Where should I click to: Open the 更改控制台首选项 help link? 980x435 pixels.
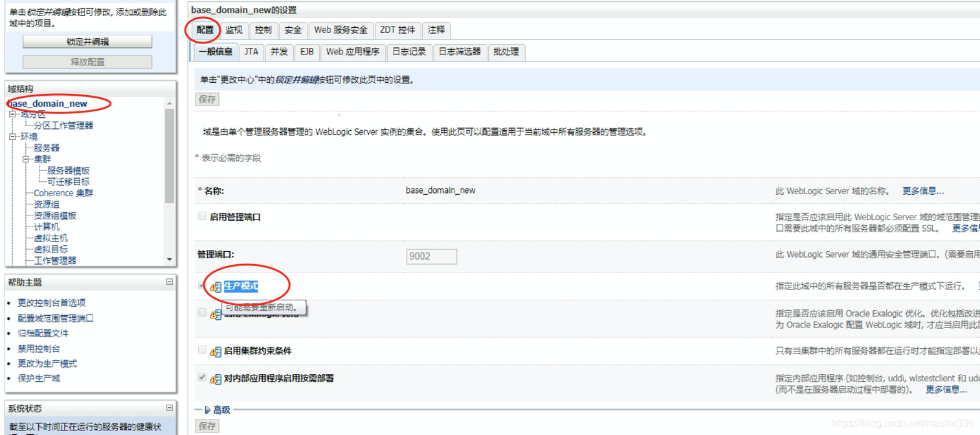(x=52, y=302)
